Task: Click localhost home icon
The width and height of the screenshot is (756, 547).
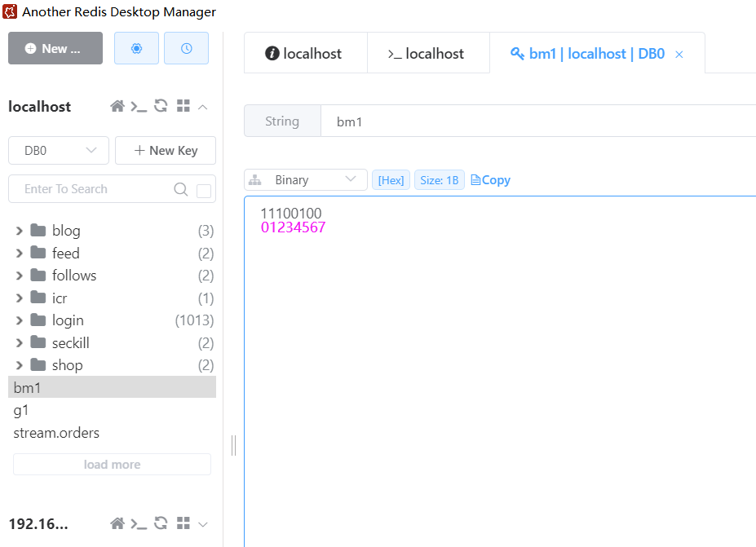Action: point(117,107)
